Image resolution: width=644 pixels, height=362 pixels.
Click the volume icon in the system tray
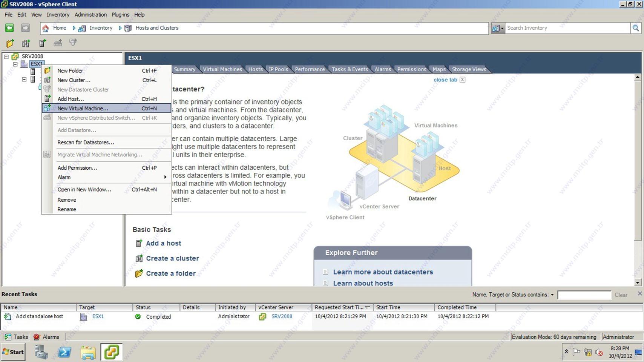[x=599, y=352]
